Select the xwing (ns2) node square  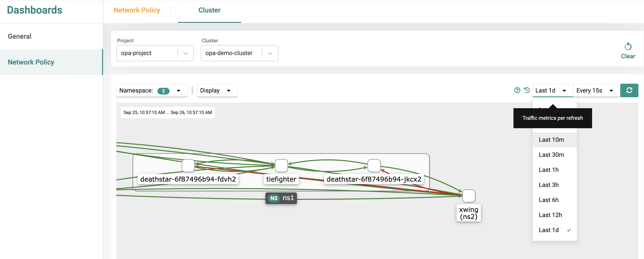(468, 196)
